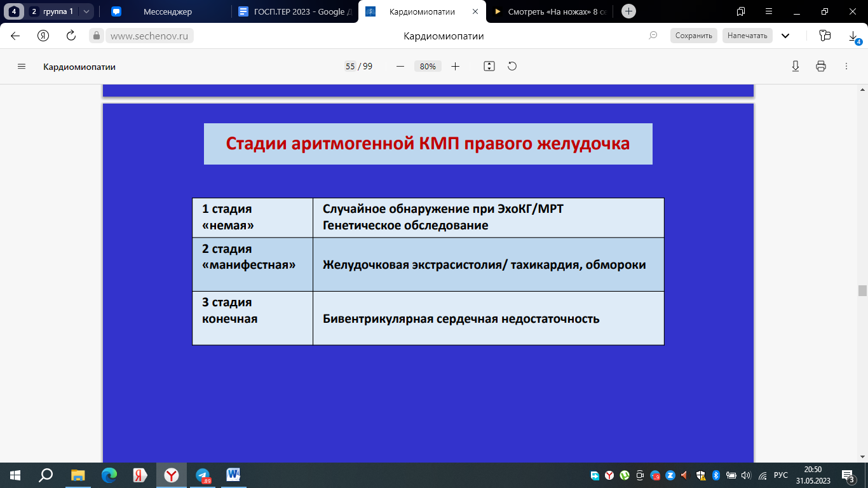Open the browser extensions icon

[x=825, y=36]
